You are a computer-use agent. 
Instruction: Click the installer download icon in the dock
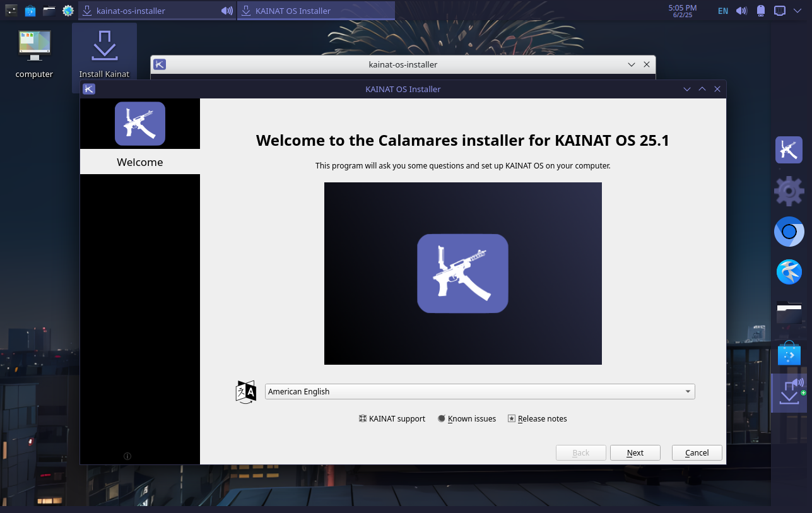(789, 393)
